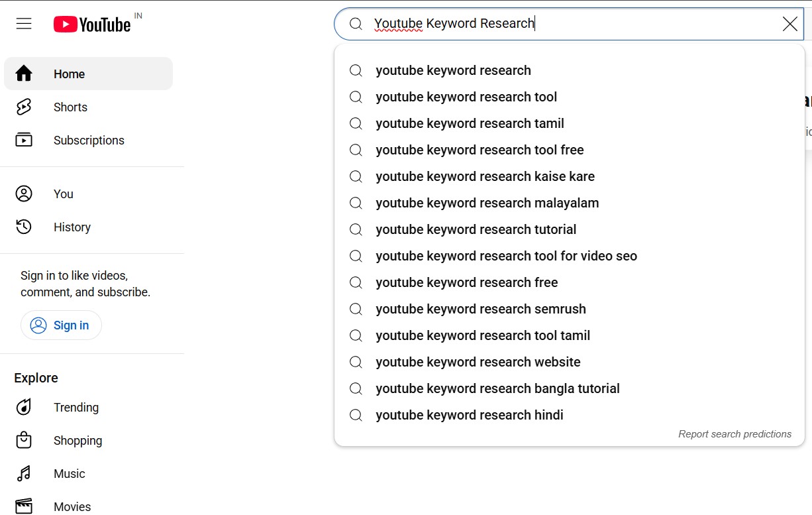
Task: Clear search text with X icon
Action: pyautogui.click(x=789, y=24)
